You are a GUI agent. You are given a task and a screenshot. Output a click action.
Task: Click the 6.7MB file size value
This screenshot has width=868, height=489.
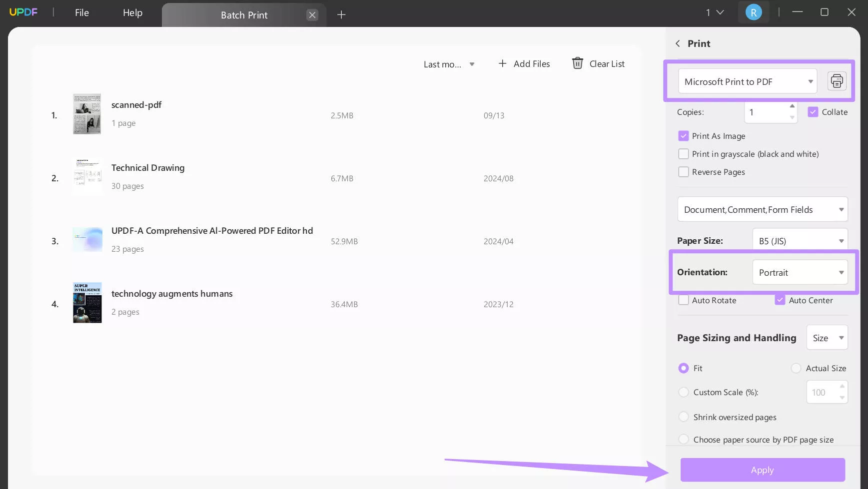point(342,178)
